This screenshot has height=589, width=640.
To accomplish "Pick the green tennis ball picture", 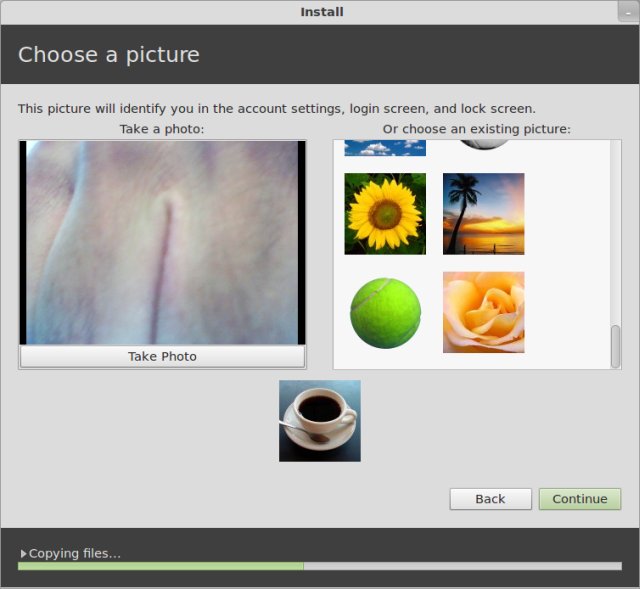I will (385, 313).
